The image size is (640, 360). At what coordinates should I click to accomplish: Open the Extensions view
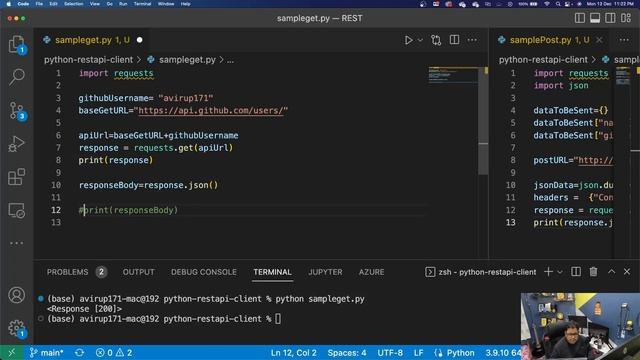tap(16, 177)
